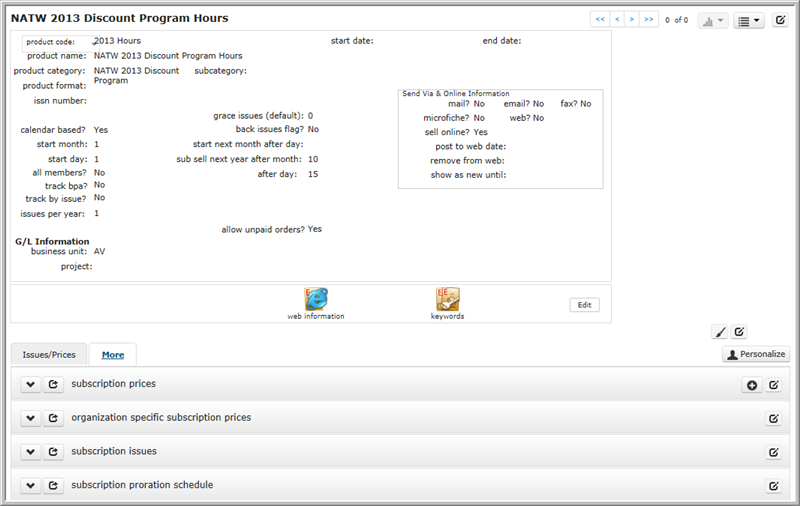Edit subscription proration schedule grid

[773, 486]
